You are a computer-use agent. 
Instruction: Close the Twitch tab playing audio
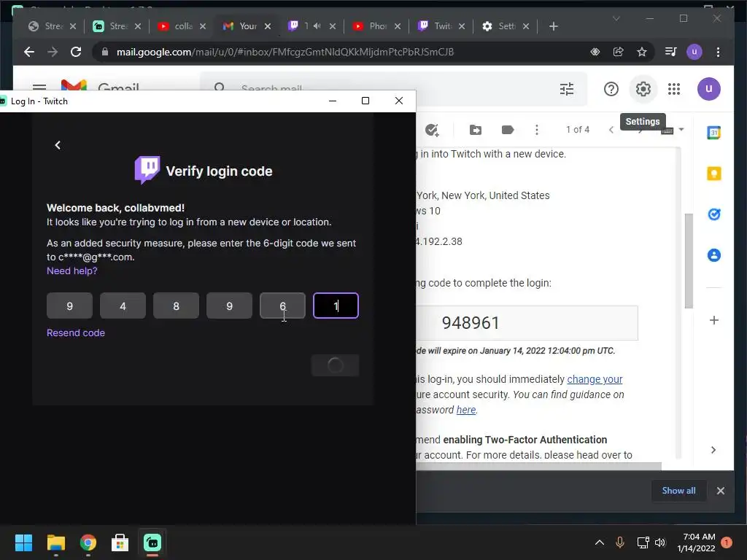click(333, 27)
